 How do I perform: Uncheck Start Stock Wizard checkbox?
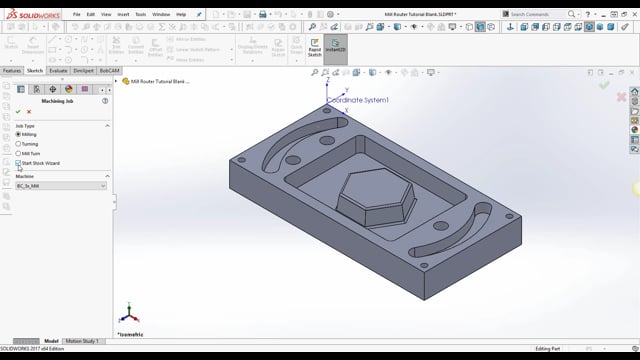(18, 163)
